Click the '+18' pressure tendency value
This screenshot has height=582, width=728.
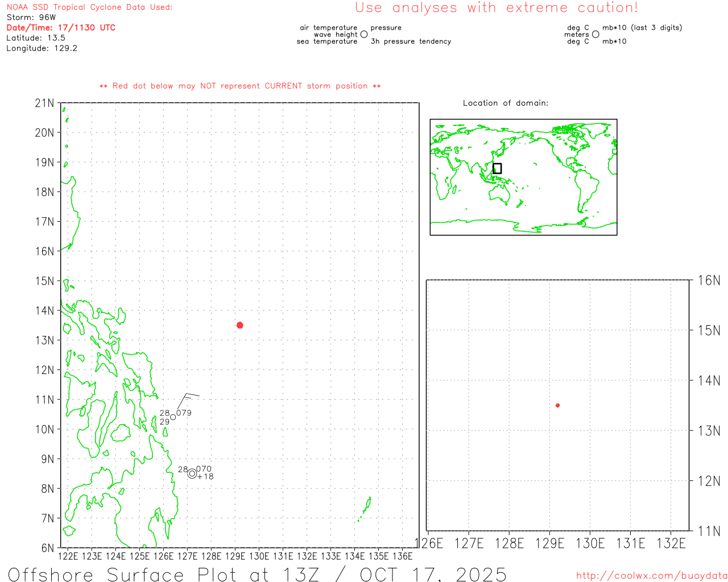click(206, 477)
